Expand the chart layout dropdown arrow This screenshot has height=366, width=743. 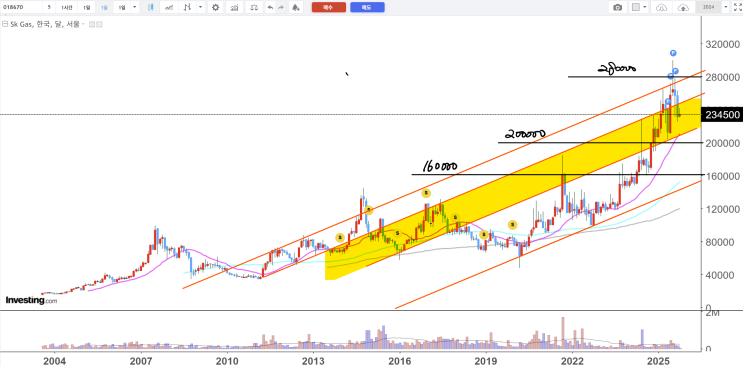[x=645, y=7]
